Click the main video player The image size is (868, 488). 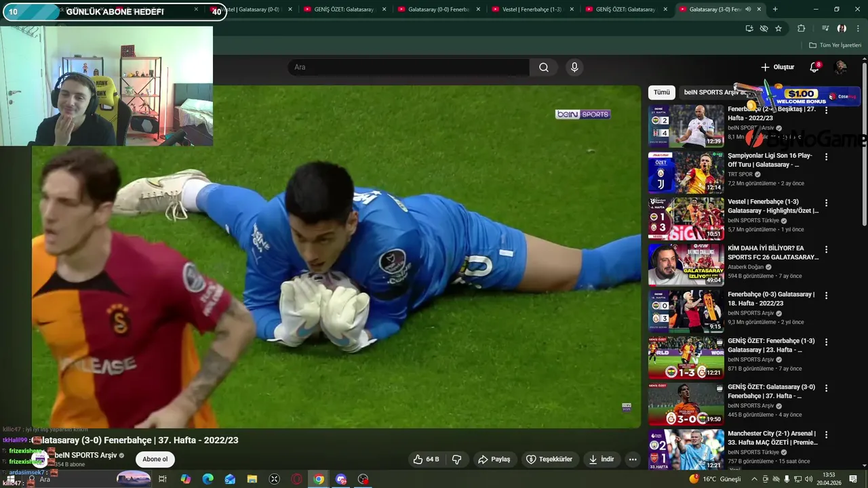click(336, 257)
